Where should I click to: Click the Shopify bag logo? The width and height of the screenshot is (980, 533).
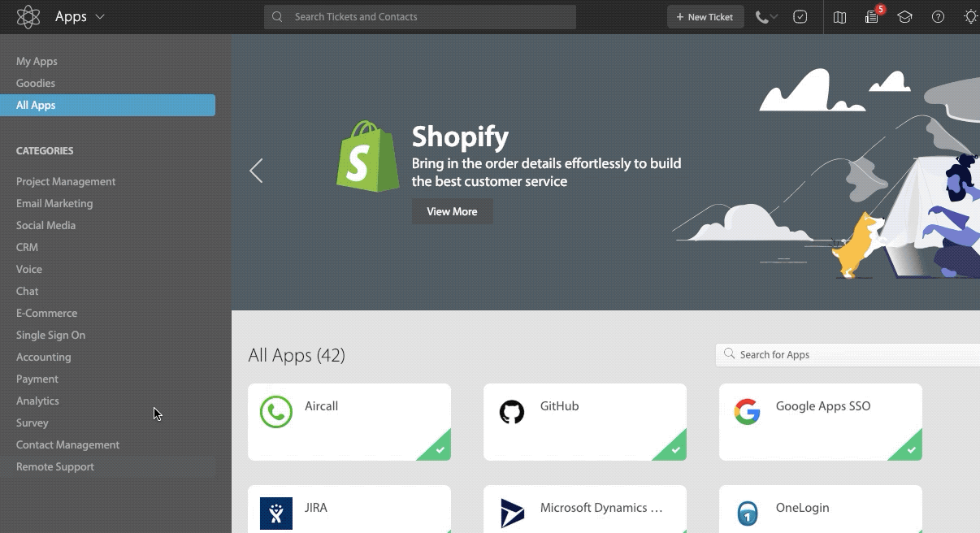(368, 157)
